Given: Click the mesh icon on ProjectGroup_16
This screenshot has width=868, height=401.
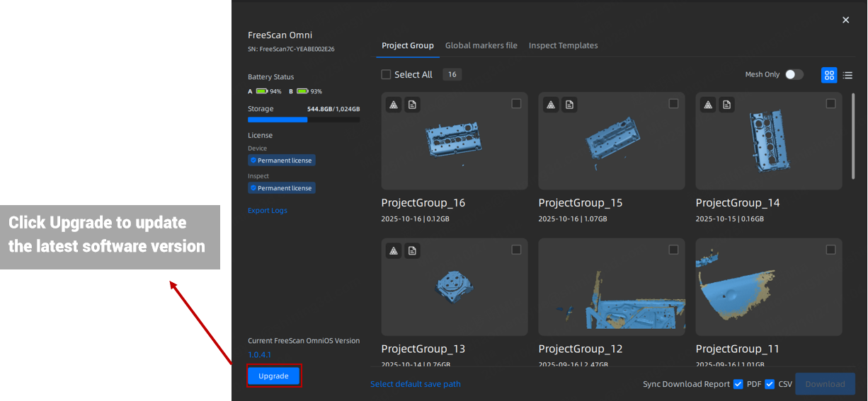Looking at the screenshot, I should [394, 105].
